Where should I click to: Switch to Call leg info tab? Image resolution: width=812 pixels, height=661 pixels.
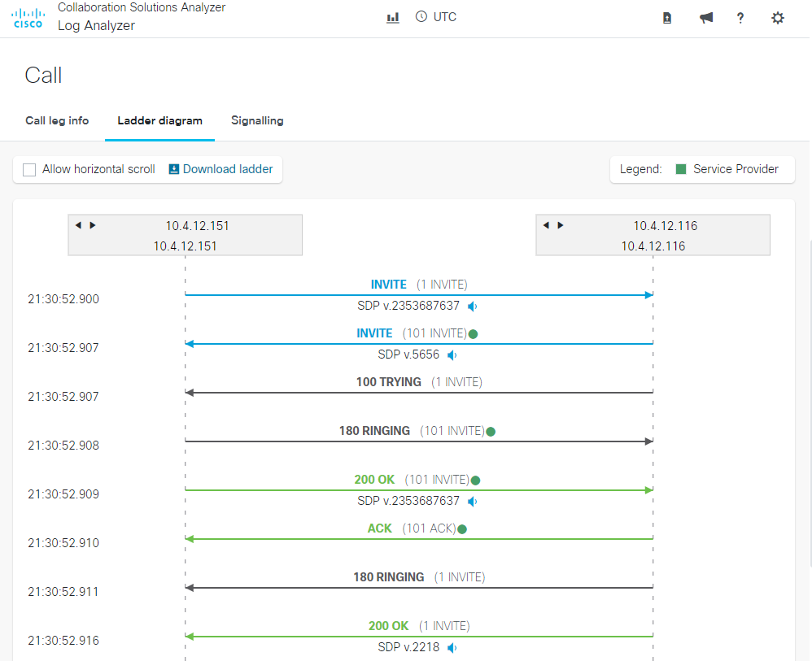point(57,120)
